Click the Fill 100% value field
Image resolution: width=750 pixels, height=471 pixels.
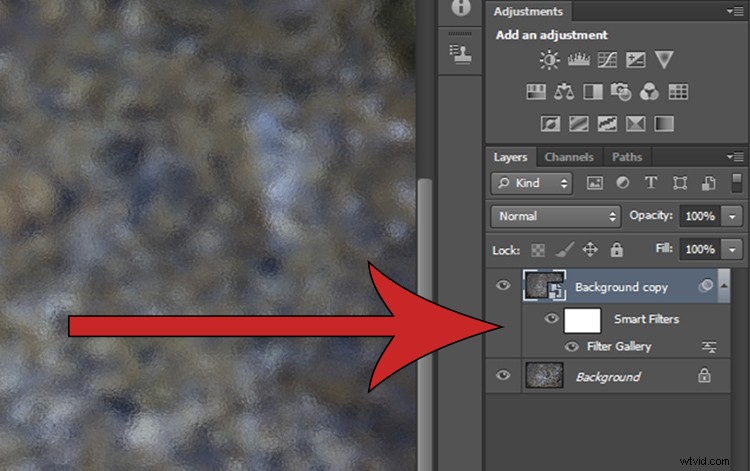point(700,249)
